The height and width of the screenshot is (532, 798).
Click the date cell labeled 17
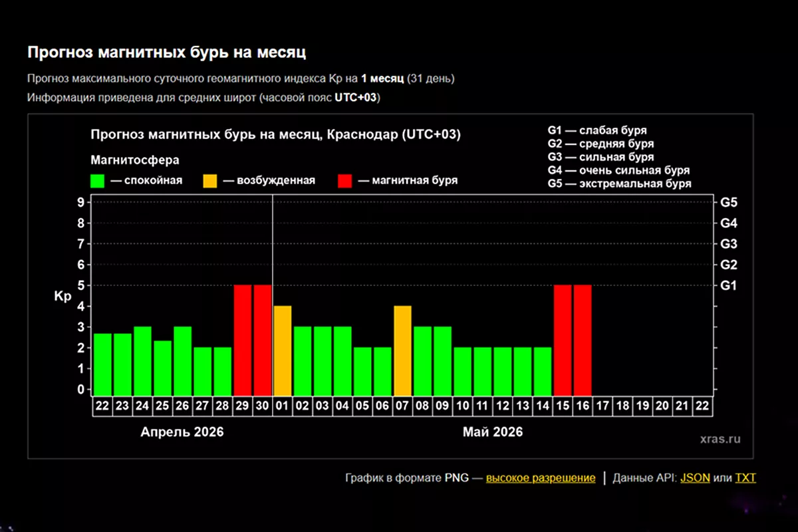pos(602,406)
